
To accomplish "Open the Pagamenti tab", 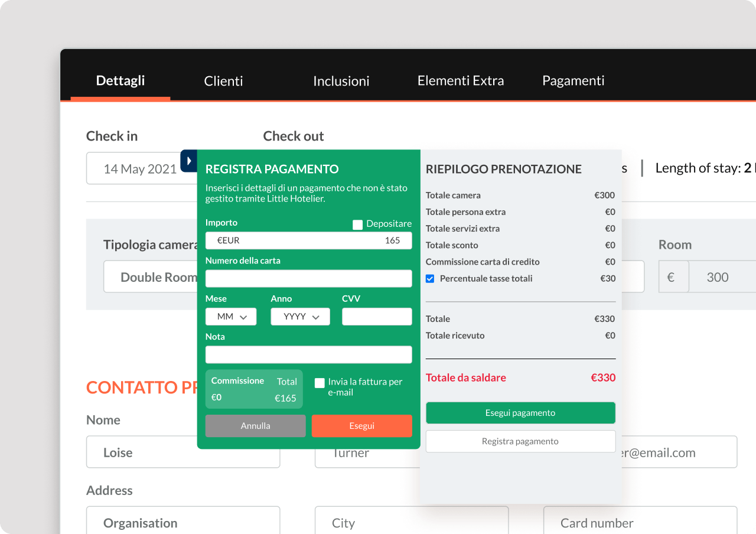I will tap(573, 81).
